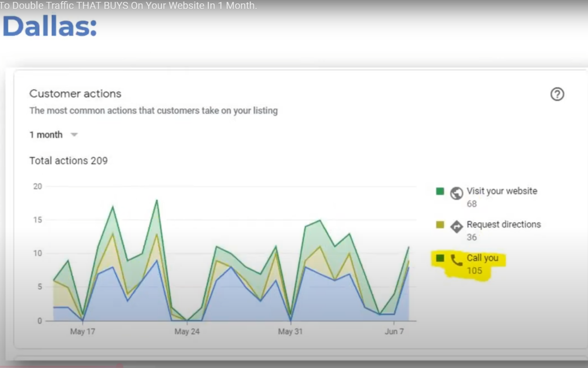Click the olive square marker for Request directions
The image size is (588, 368).
point(439,225)
